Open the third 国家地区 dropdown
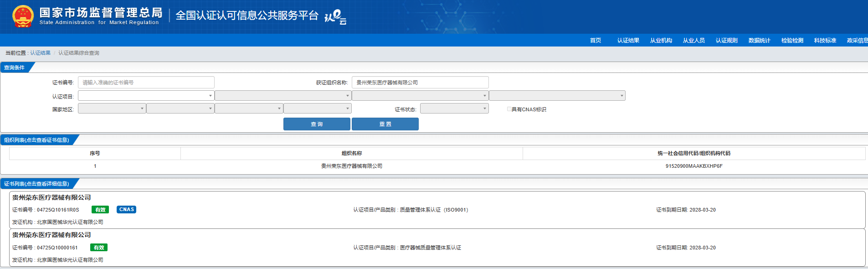This screenshot has height=269, width=868. pyautogui.click(x=249, y=109)
